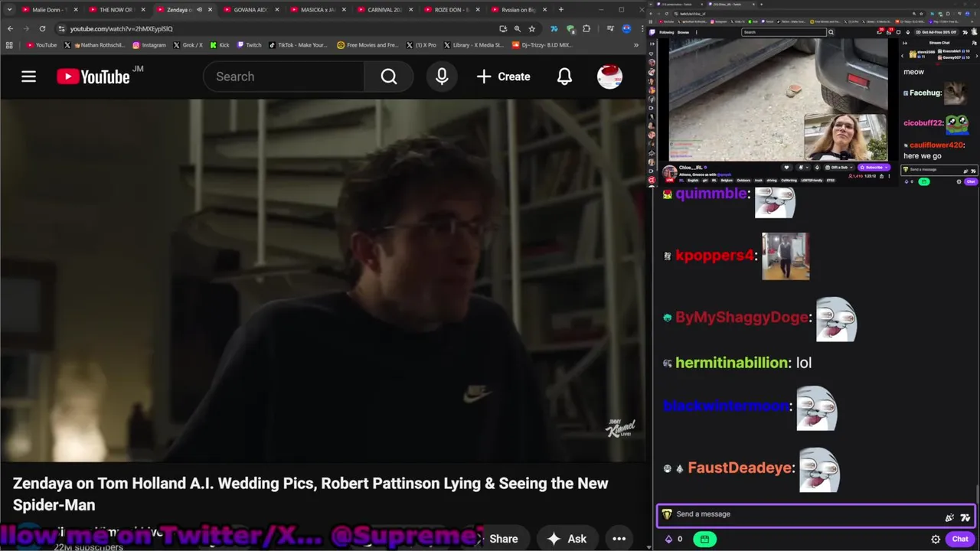Open chat settings gear beside the large Chat button
This screenshot has height=551, width=980.
pyautogui.click(x=936, y=539)
